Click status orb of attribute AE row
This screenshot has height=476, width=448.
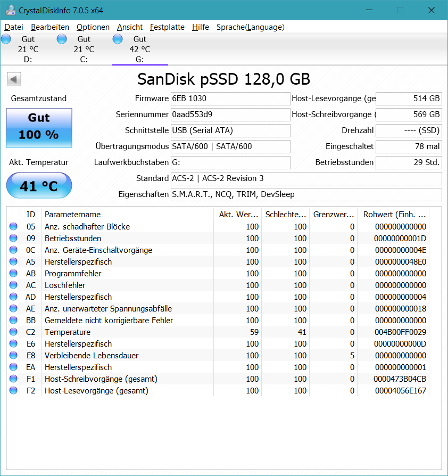coord(13,308)
